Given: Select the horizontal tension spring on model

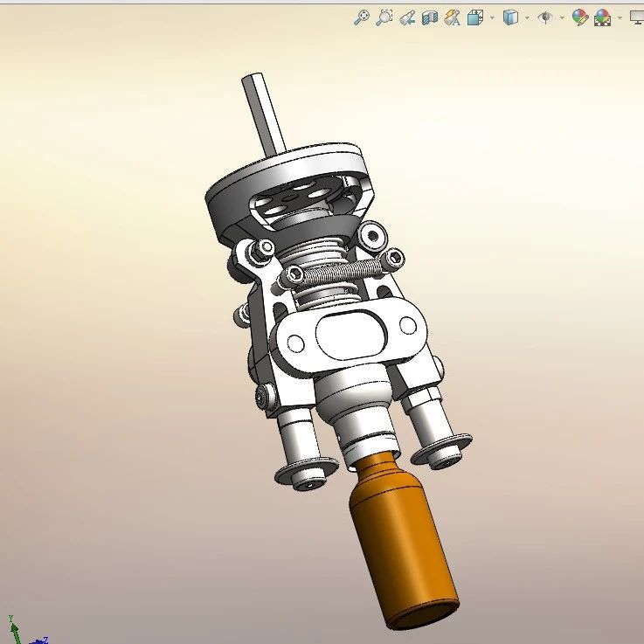Looking at the screenshot, I should (x=343, y=272).
